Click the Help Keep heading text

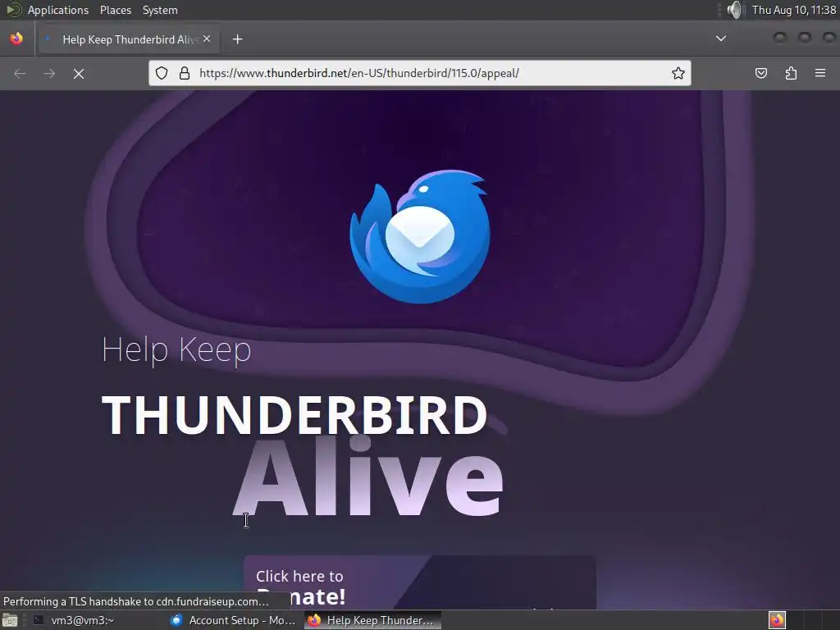(x=176, y=349)
